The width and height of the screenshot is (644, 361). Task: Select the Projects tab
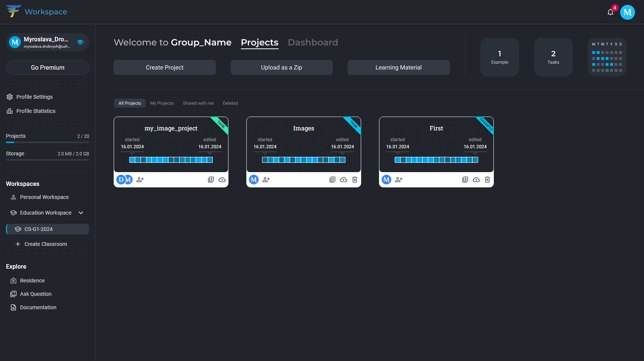tap(259, 42)
